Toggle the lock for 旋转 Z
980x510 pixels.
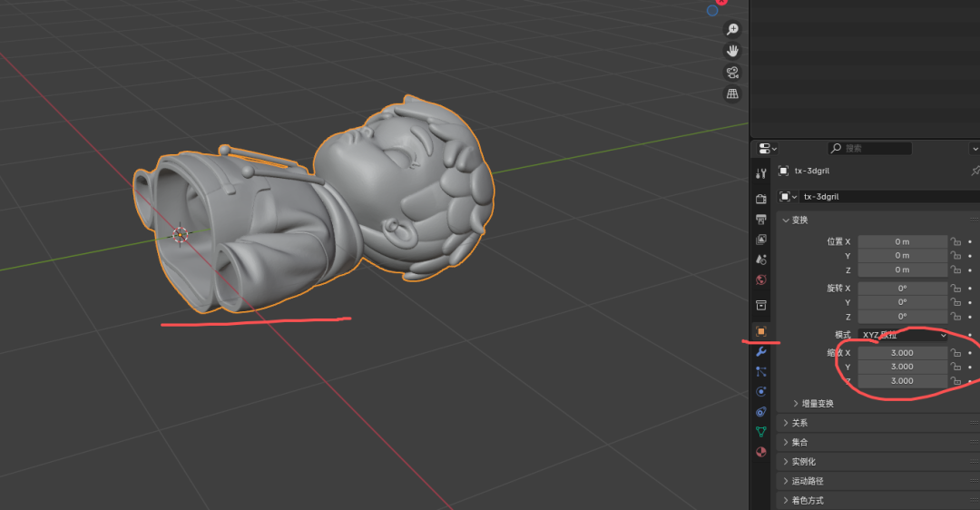coord(955,316)
